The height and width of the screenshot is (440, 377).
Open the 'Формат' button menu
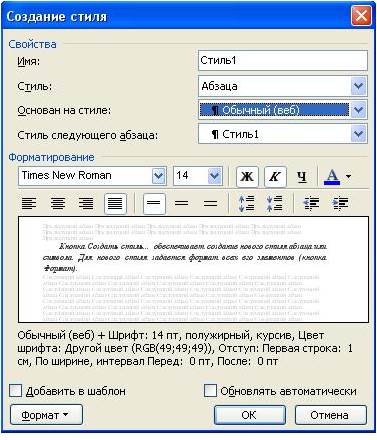[46, 415]
